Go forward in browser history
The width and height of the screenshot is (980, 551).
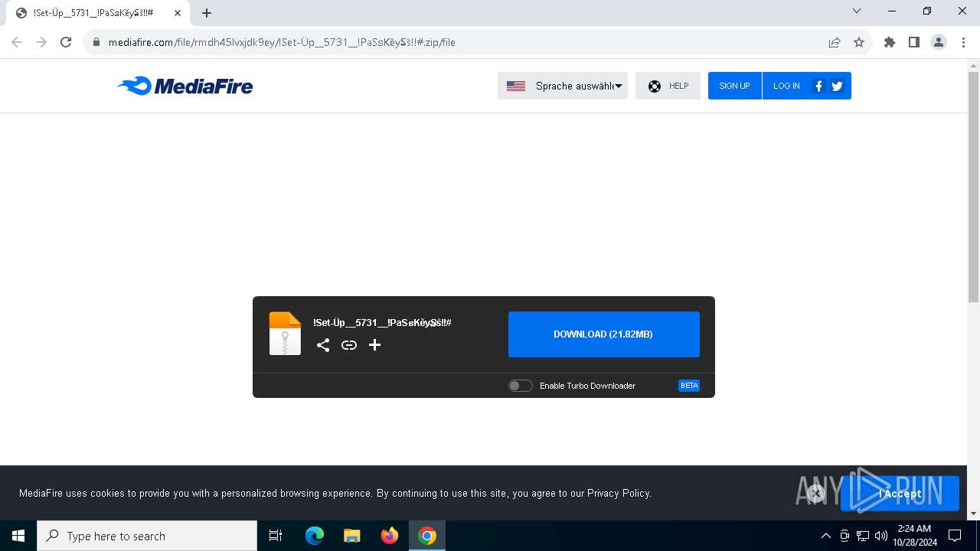(41, 42)
